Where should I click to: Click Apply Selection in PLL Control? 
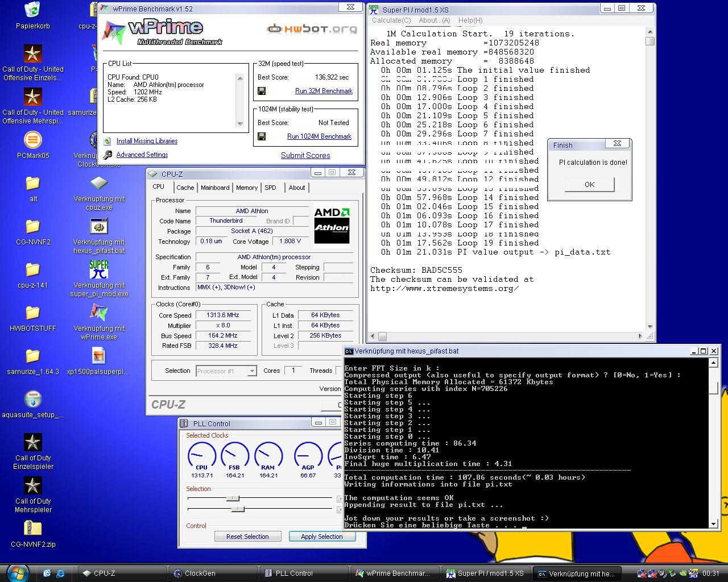click(x=322, y=537)
